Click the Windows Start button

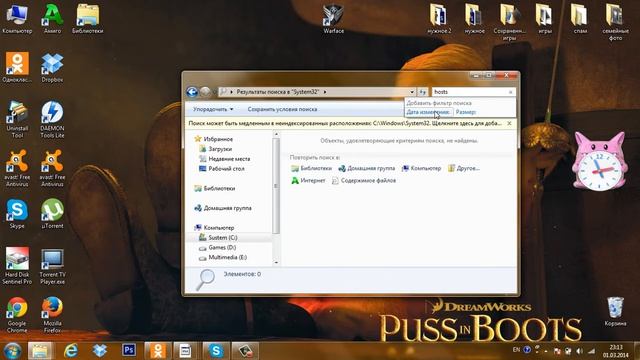[x=12, y=351]
